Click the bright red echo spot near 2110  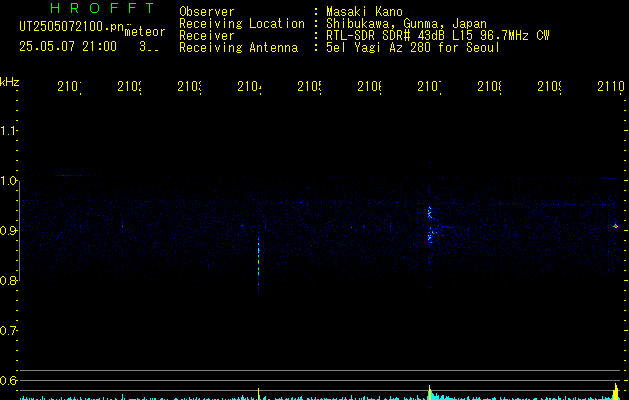tap(616, 226)
